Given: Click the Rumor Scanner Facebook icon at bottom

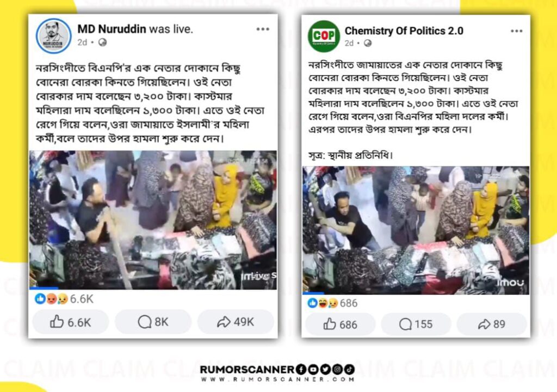Looking at the screenshot, I should click(x=300, y=370).
